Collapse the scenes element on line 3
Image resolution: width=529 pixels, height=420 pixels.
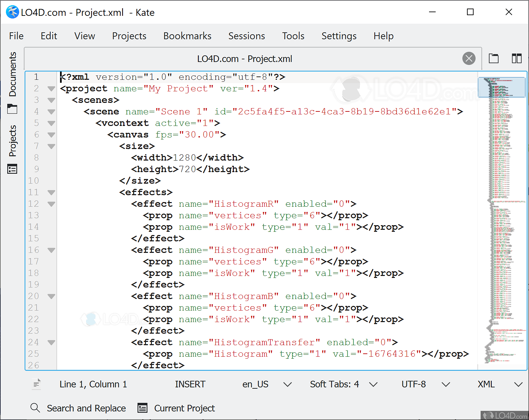point(51,100)
